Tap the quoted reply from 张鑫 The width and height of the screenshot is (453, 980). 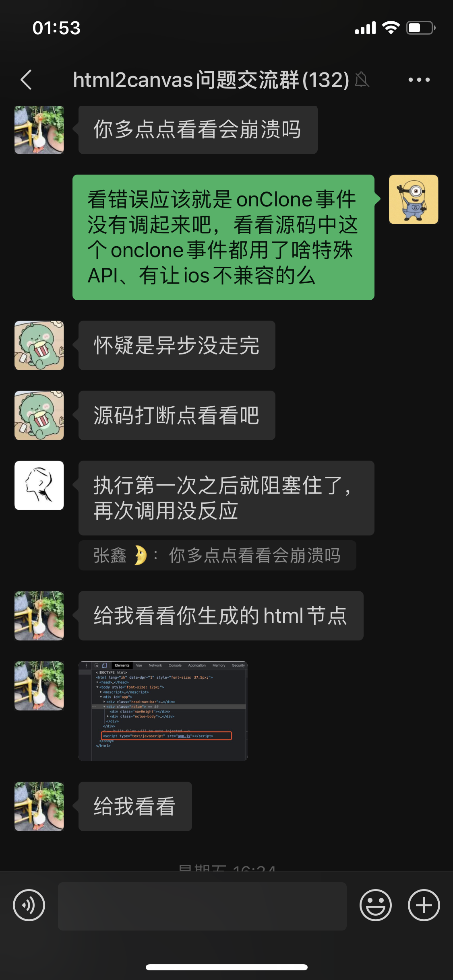tap(217, 555)
